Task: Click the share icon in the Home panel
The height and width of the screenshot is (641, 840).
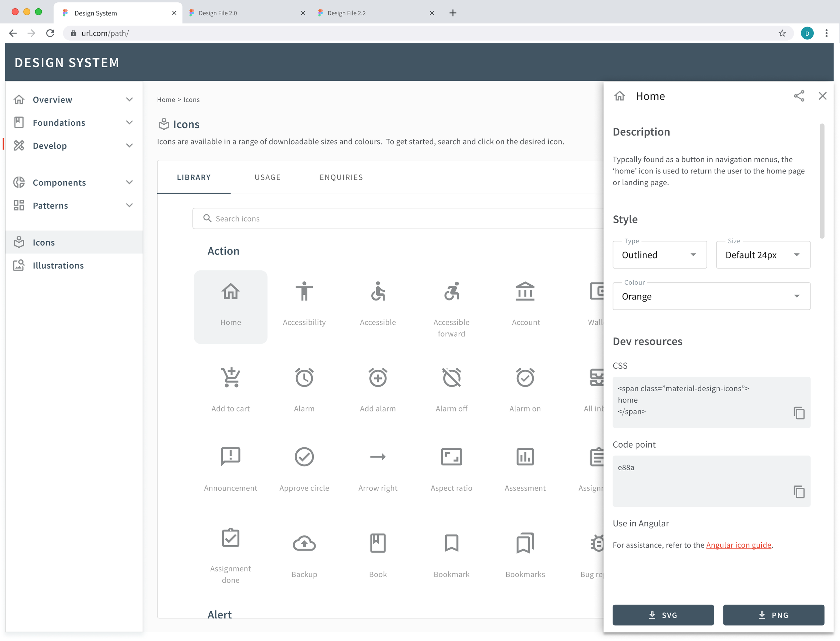Action: click(x=799, y=96)
